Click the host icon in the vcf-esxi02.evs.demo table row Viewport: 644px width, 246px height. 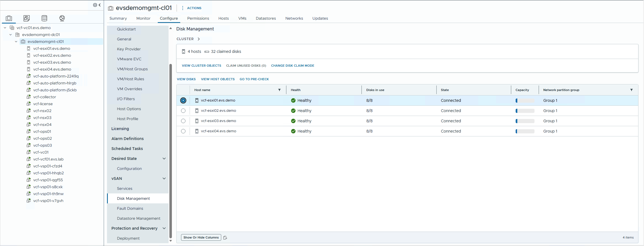click(x=197, y=111)
